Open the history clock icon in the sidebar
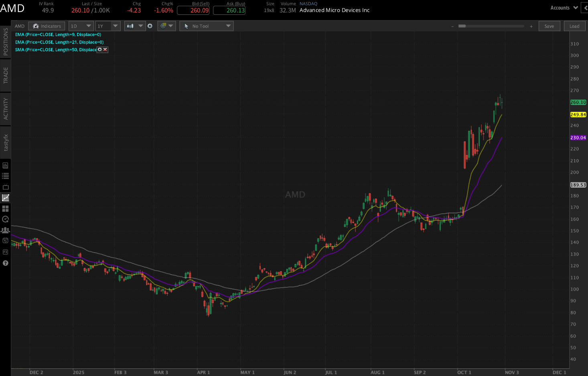This screenshot has width=588, height=376. [6, 219]
